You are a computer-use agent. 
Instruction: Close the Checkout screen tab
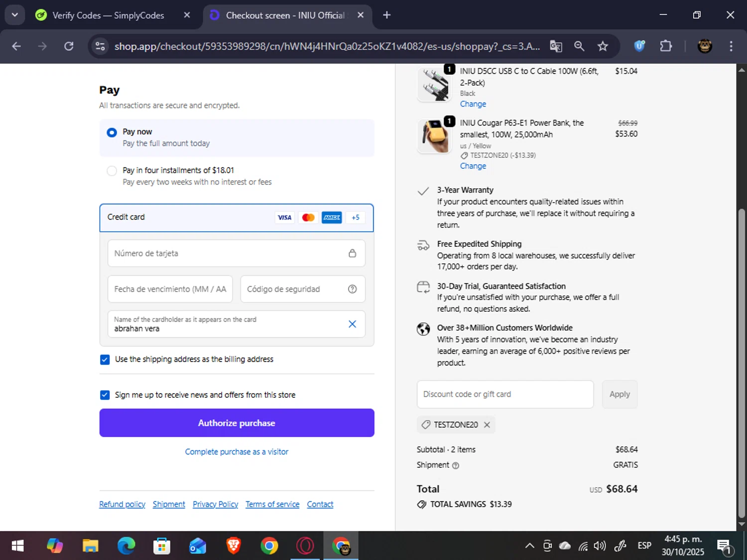[x=361, y=15]
